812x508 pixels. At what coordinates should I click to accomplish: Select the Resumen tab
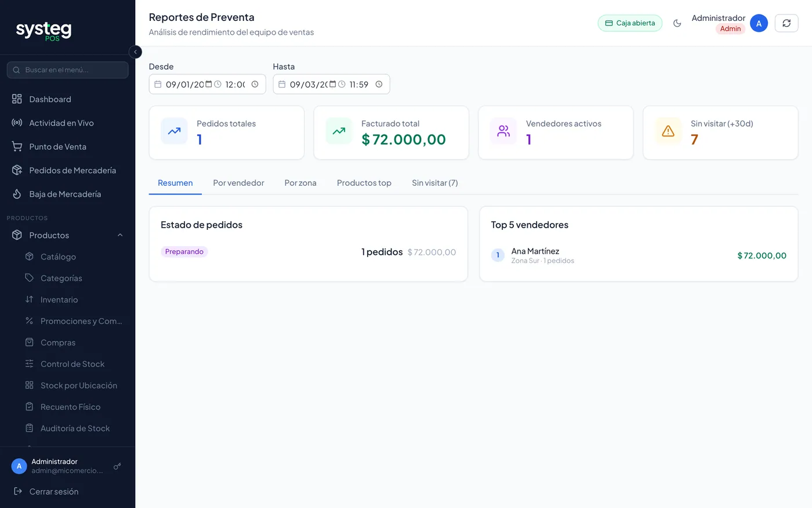pos(175,183)
